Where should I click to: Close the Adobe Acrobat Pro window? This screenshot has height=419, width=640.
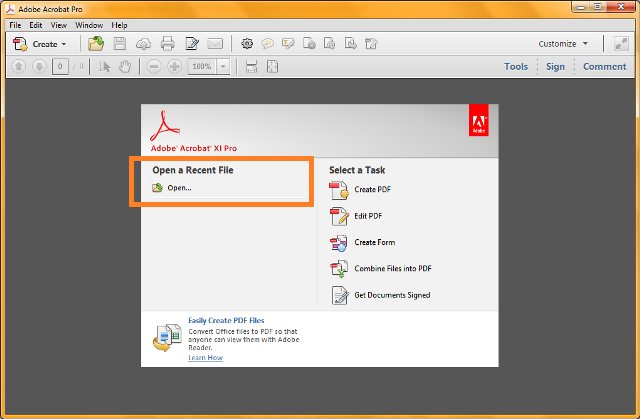coord(621,7)
